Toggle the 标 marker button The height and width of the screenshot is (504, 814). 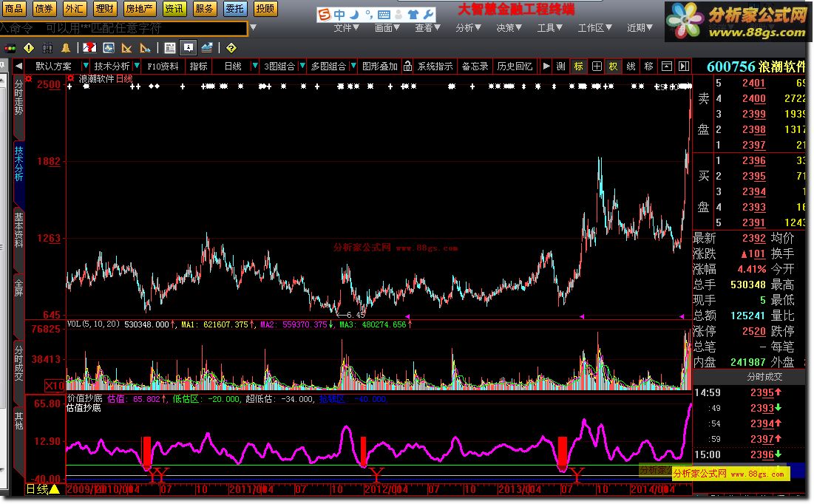tap(578, 66)
